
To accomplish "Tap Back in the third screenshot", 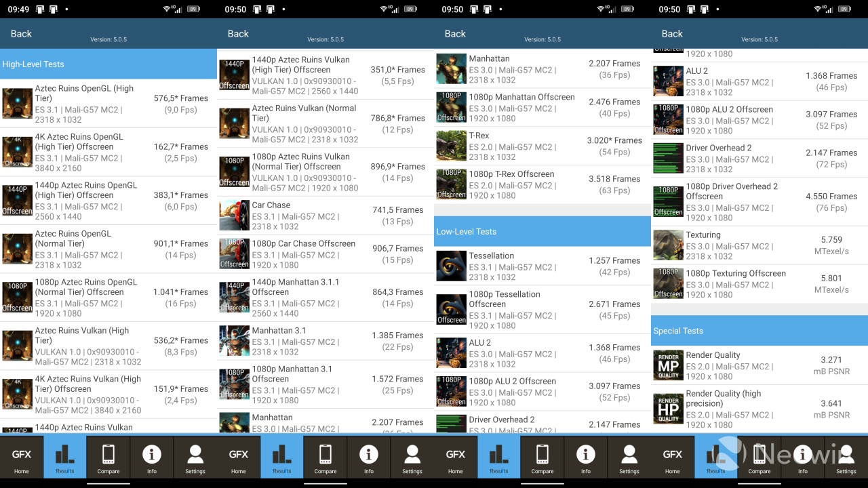I will (x=455, y=34).
